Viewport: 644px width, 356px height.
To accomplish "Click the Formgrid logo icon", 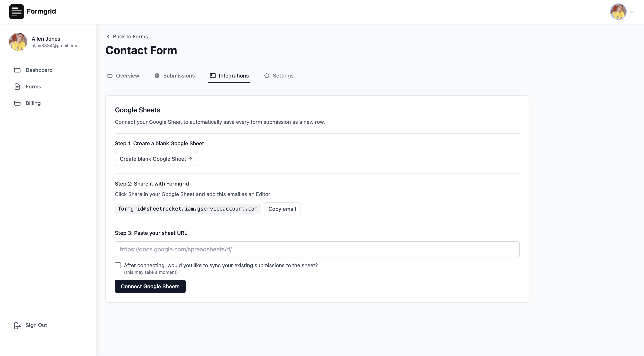I will 17,11.
